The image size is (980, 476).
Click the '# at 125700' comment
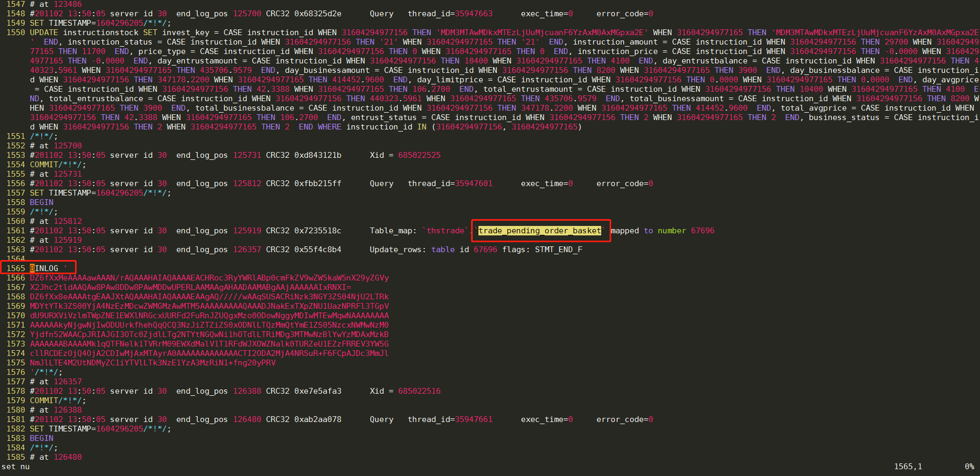point(56,146)
